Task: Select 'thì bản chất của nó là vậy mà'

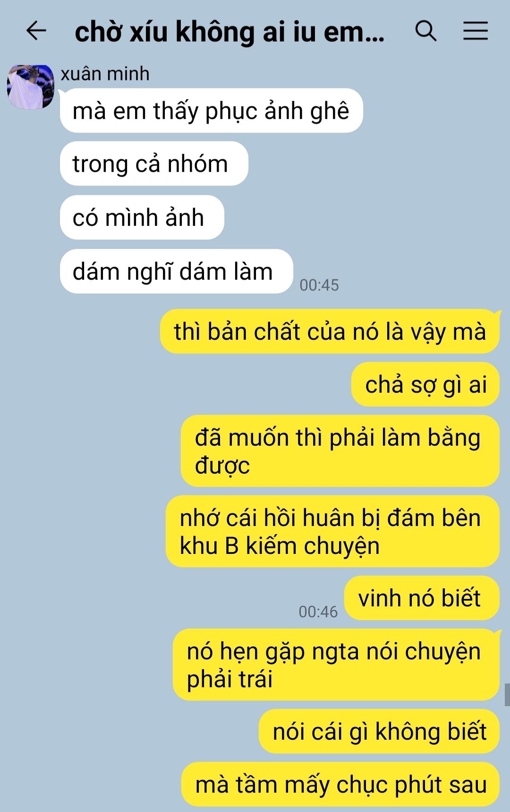Action: pyautogui.click(x=330, y=331)
